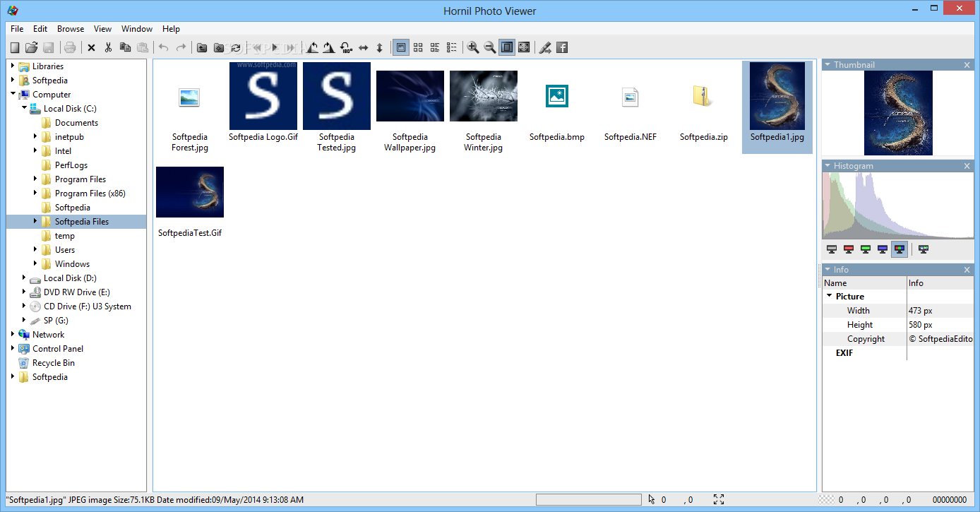This screenshot has height=512, width=980.
Task: Close the Histogram panel
Action: click(967, 166)
